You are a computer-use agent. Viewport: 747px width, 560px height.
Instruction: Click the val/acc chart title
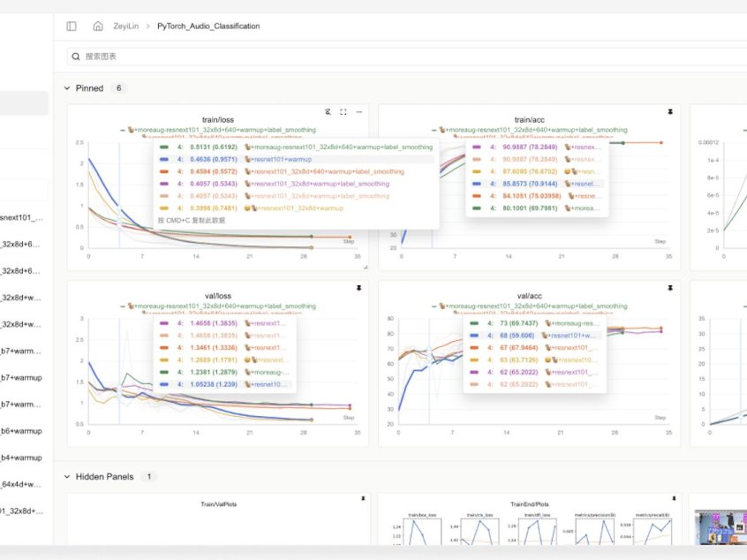(529, 296)
